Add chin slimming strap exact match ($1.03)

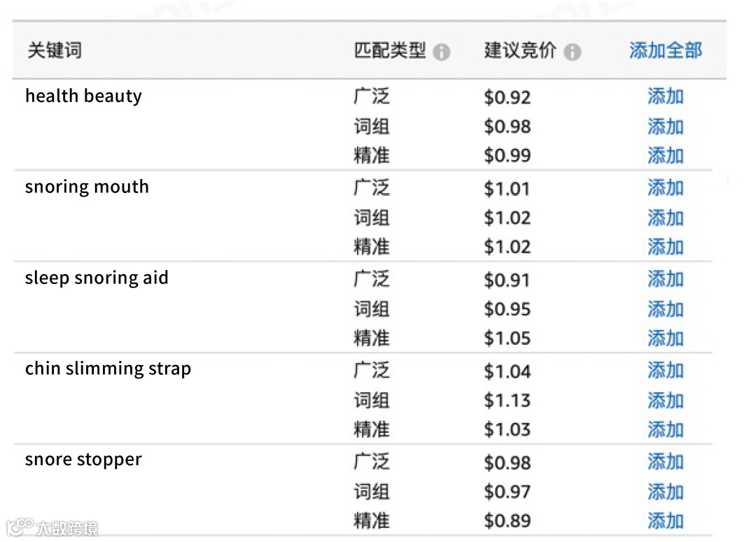(x=666, y=429)
